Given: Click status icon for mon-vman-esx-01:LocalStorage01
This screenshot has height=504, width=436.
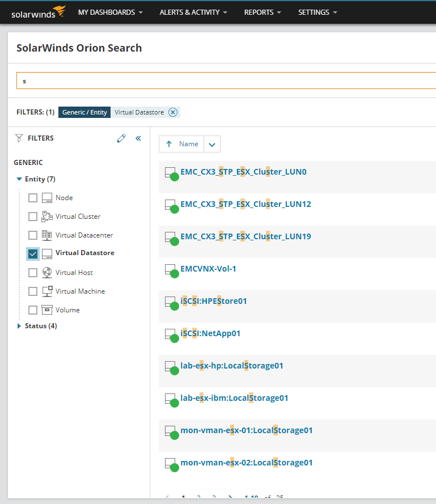Looking at the screenshot, I should [x=172, y=433].
